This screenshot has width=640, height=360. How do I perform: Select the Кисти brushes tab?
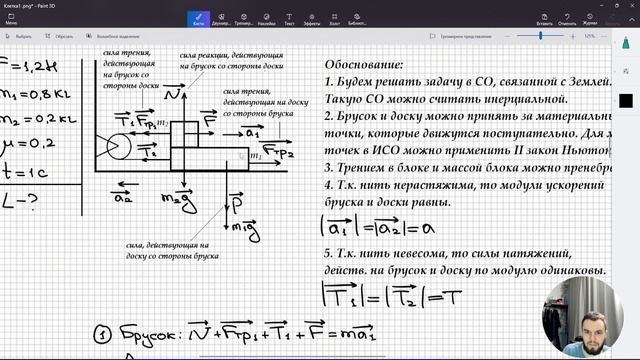pos(198,19)
